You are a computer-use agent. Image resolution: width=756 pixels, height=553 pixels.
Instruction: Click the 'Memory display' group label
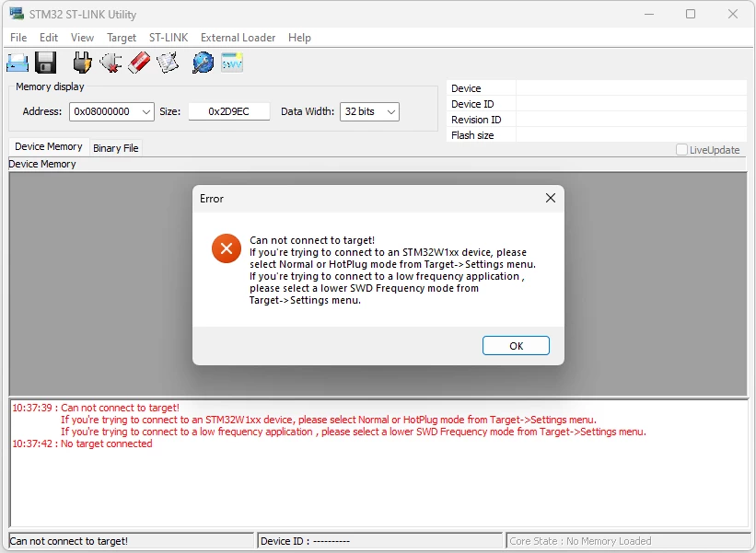[x=50, y=86]
